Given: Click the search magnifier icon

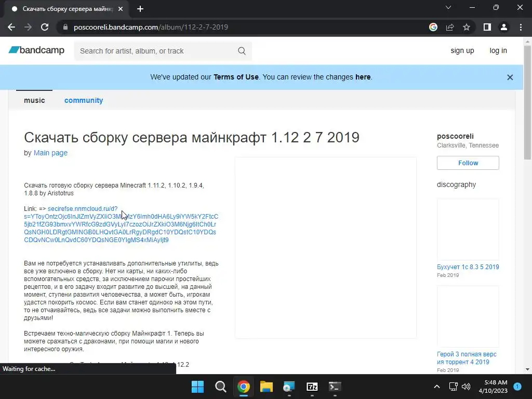Looking at the screenshot, I should click(242, 51).
